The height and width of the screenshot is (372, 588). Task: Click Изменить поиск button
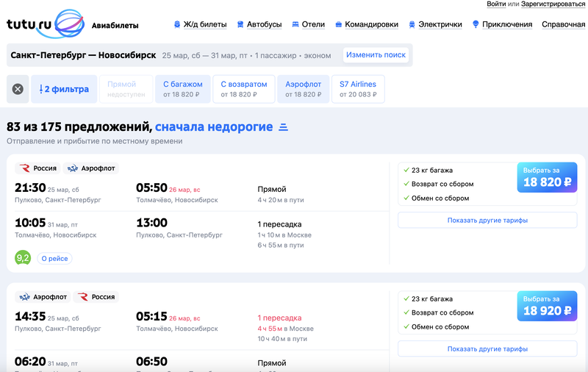tap(376, 55)
